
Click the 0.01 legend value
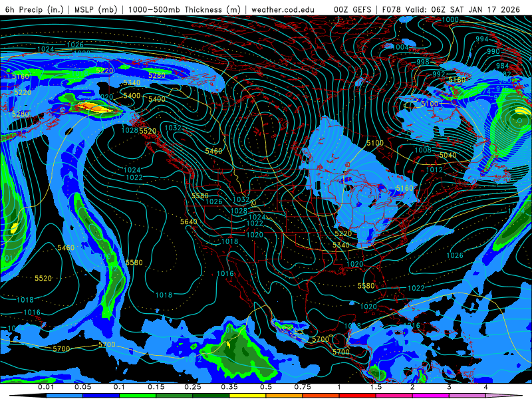(46, 387)
